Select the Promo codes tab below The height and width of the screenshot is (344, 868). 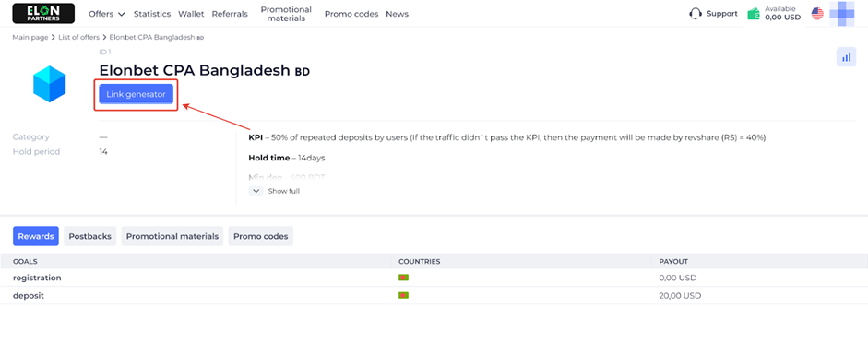coord(261,236)
